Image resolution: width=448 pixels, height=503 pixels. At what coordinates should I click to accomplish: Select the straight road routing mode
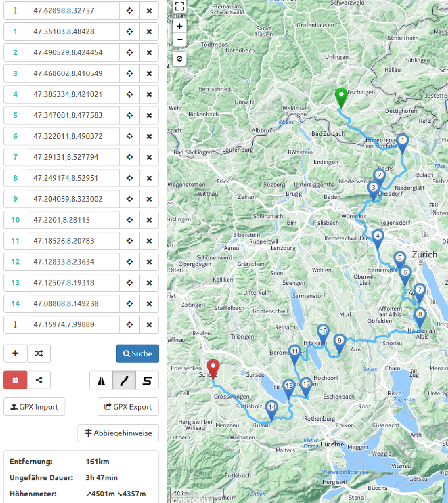click(101, 380)
